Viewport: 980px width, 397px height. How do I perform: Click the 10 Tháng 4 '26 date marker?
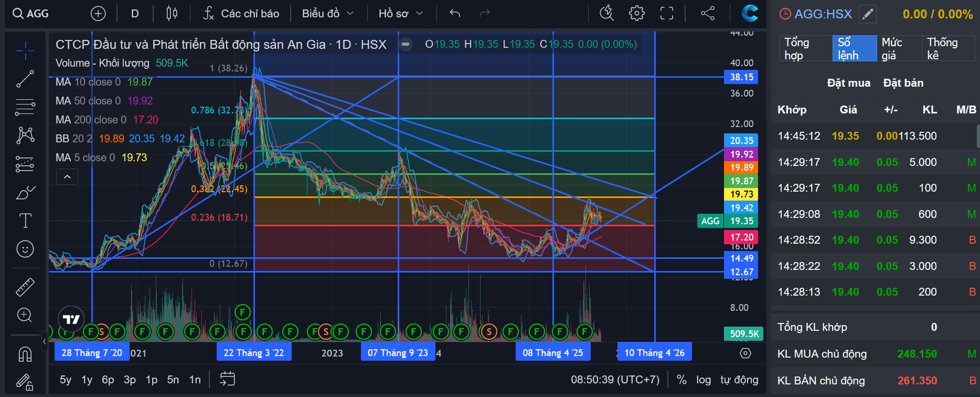(x=655, y=353)
